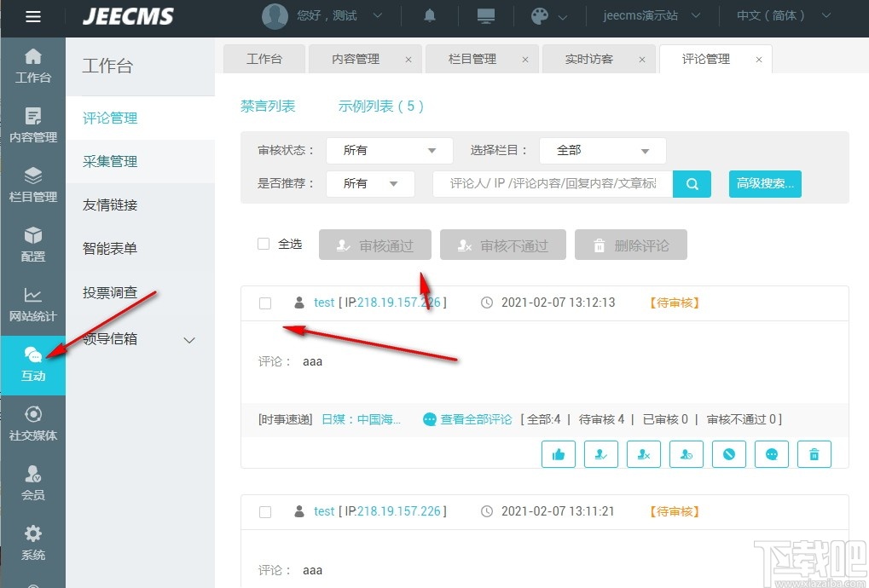Click the search magnifier button beside the search field

691,183
